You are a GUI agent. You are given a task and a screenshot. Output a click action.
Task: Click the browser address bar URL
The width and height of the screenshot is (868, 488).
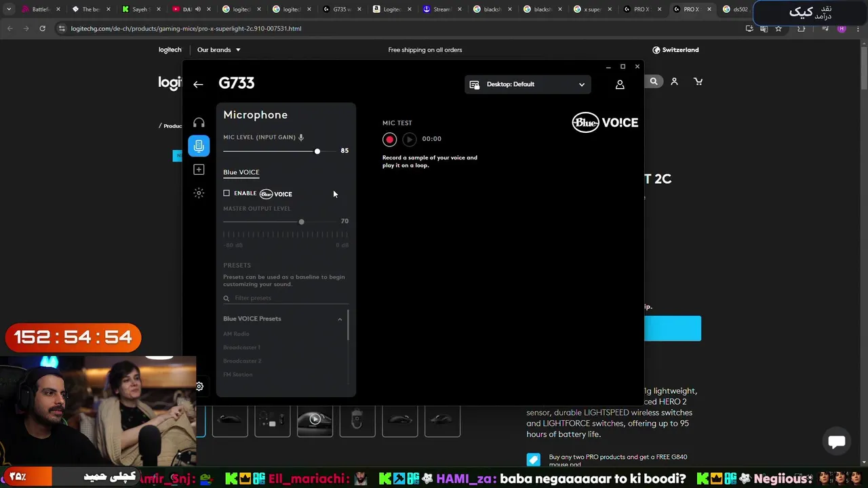186,28
